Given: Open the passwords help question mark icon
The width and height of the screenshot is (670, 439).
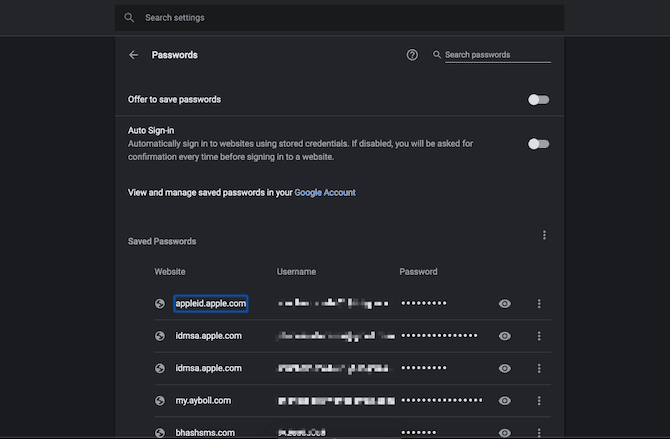Looking at the screenshot, I should 412,55.
